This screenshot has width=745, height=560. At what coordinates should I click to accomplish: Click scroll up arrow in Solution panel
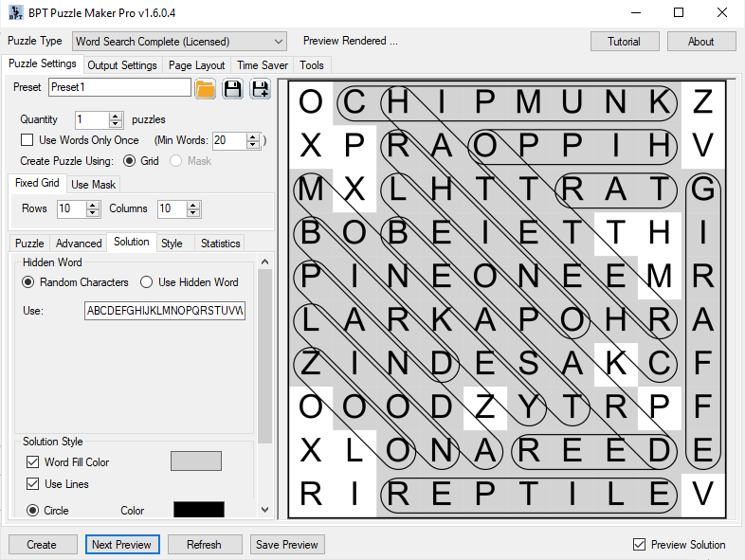pos(265,262)
